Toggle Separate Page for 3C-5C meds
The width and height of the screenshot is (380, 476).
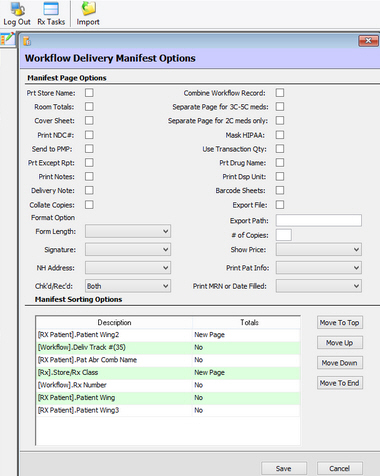tap(280, 106)
